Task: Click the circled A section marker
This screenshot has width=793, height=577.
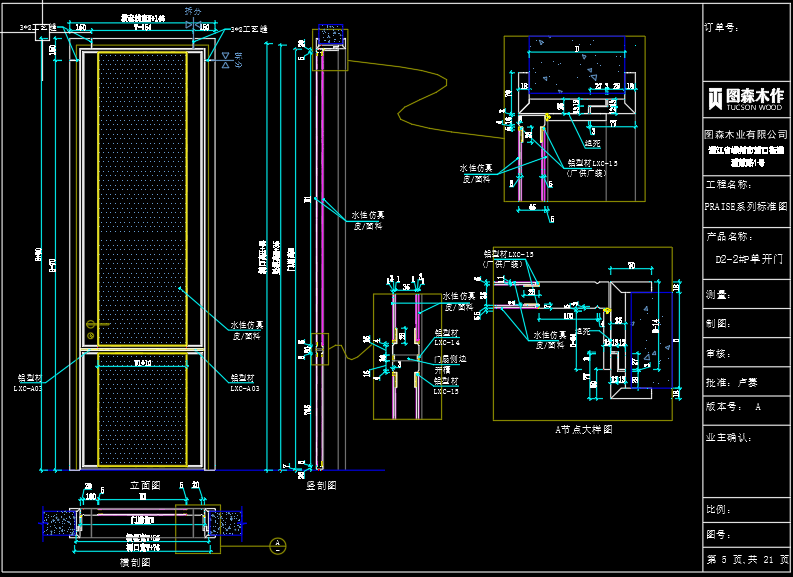Action: coord(277,545)
